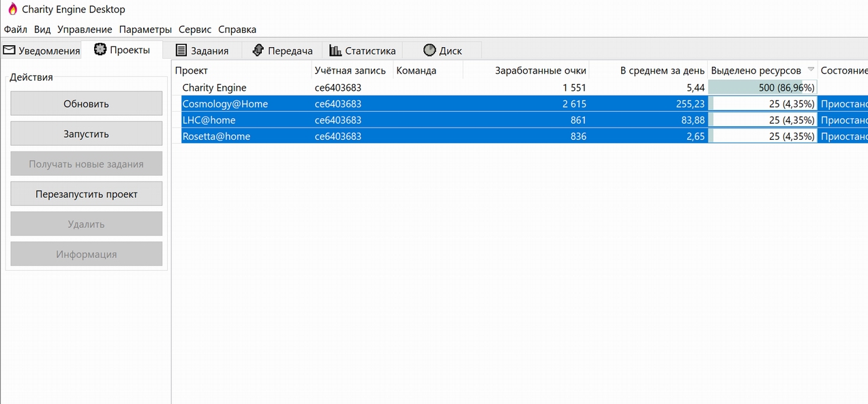Click the Получать новые задания button
The image size is (868, 404).
coord(87,164)
